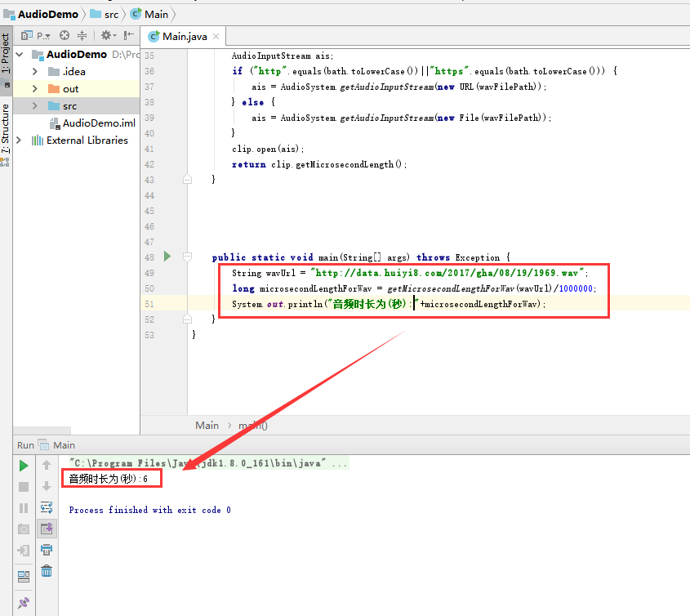Toggle scroll to end of console
This screenshot has width=690, height=616.
pyautogui.click(x=47, y=529)
